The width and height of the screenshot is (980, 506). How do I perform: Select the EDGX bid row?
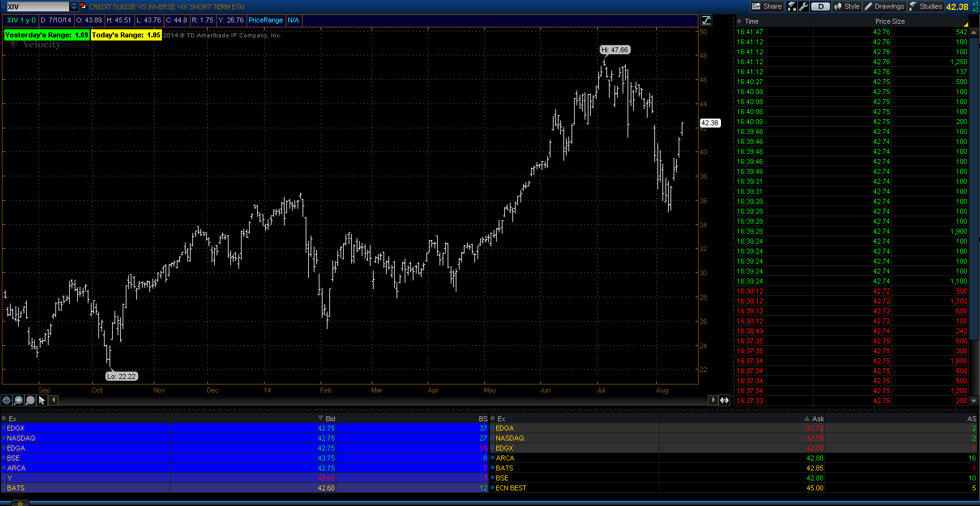245,428
